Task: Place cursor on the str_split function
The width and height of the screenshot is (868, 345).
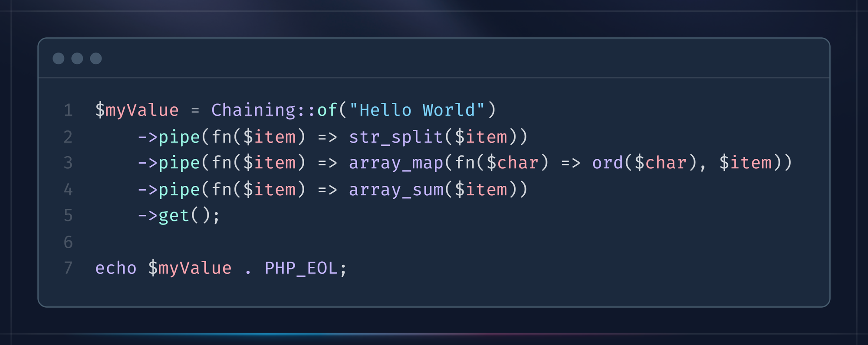Action: pos(396,137)
